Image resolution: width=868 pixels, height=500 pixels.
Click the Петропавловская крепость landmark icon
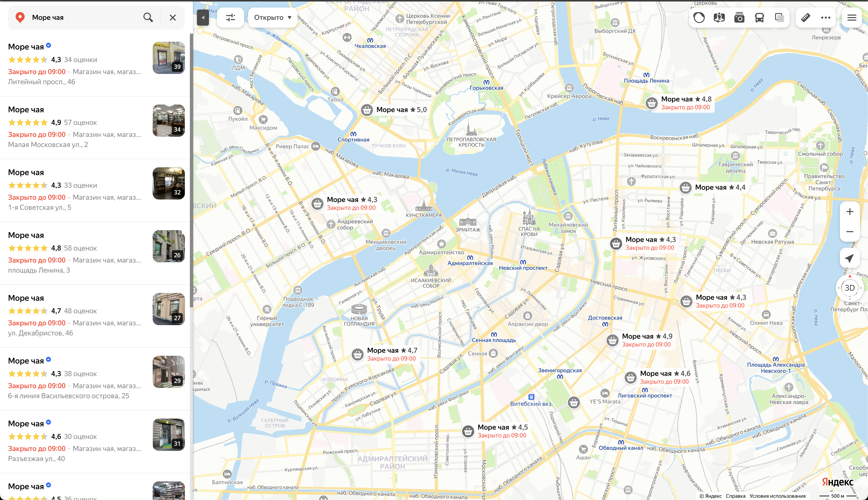tap(471, 128)
